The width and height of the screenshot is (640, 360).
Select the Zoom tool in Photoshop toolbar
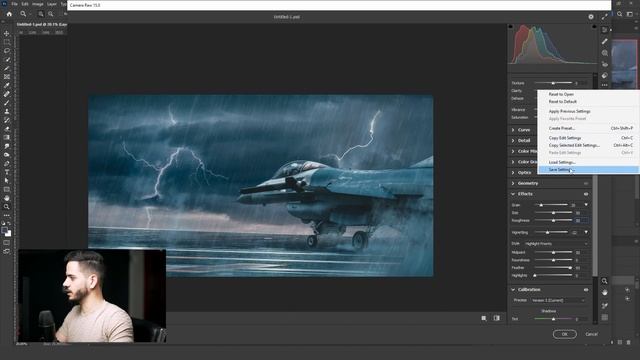coord(7,207)
